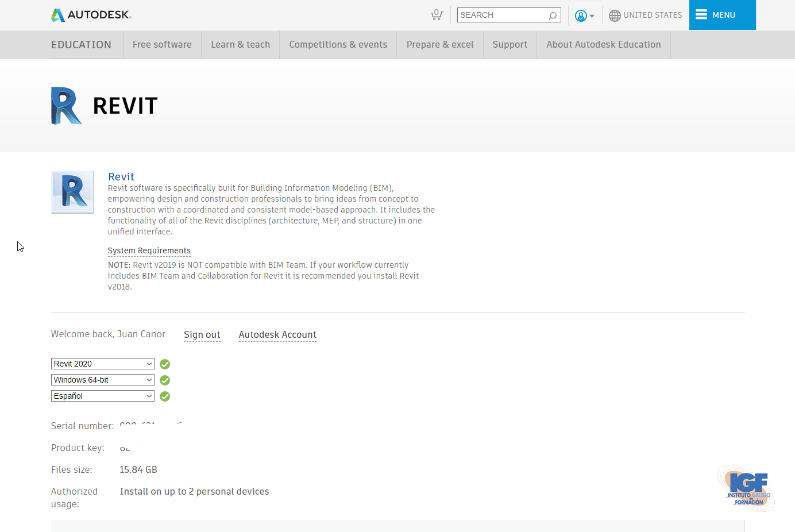Select the small Revit product thumbnail
This screenshot has height=532, width=795.
pyautogui.click(x=72, y=192)
